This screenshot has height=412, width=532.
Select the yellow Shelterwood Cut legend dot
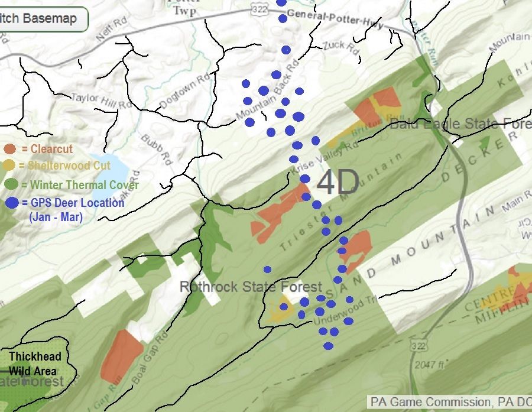[x=9, y=166]
